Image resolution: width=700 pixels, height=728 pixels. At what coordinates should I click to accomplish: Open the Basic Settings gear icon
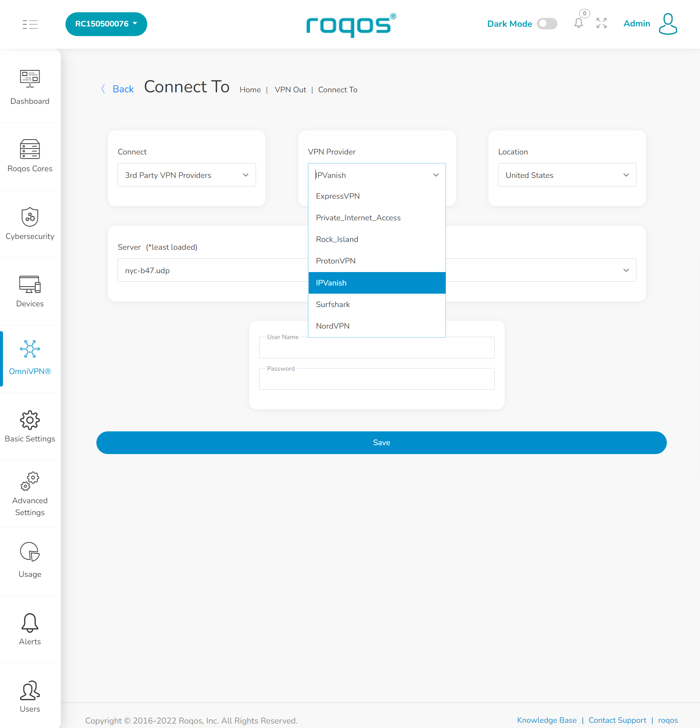30,420
